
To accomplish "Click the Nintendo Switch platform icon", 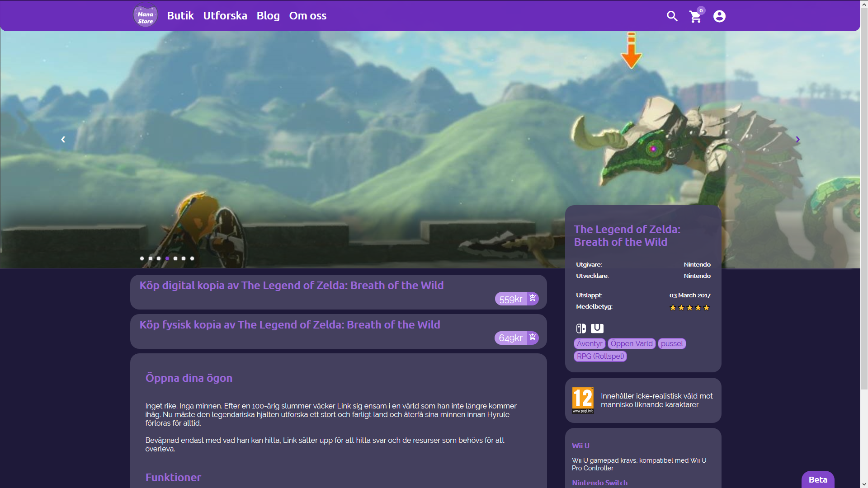I will pos(581,328).
